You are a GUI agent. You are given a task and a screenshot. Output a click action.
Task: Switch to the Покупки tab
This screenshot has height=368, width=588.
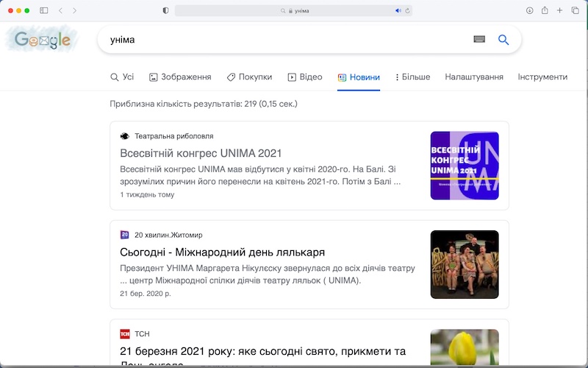[x=249, y=77]
